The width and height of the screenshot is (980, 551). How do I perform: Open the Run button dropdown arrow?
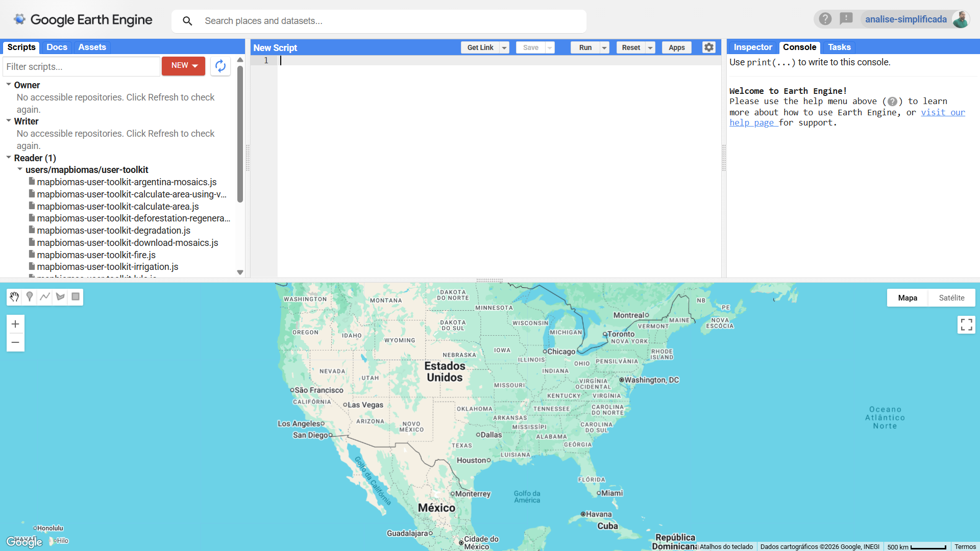[x=604, y=47]
